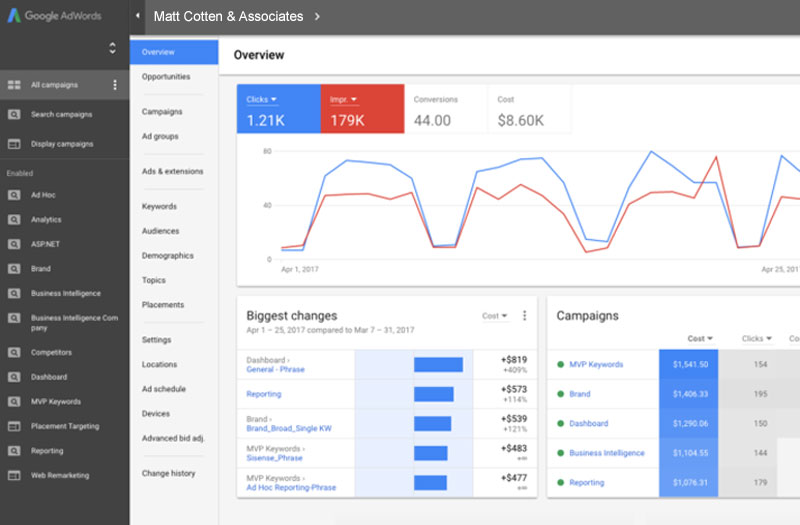The width and height of the screenshot is (800, 525).
Task: Click the Google AdWords logo
Action: pos(55,16)
